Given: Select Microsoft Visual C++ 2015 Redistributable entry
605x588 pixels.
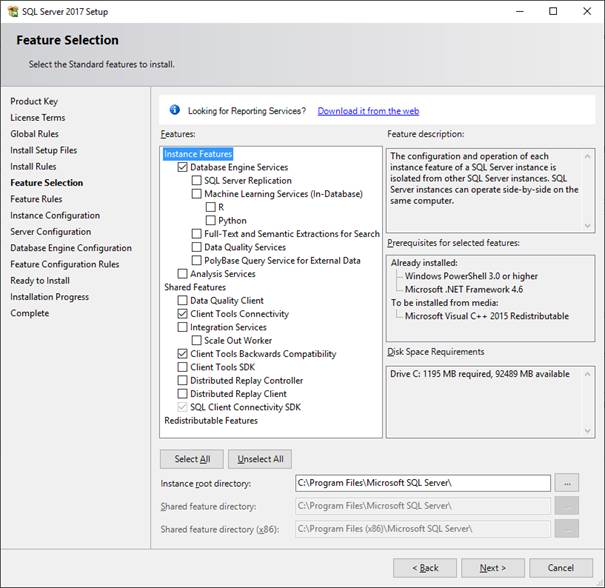Looking at the screenshot, I should pyautogui.click(x=487, y=316).
